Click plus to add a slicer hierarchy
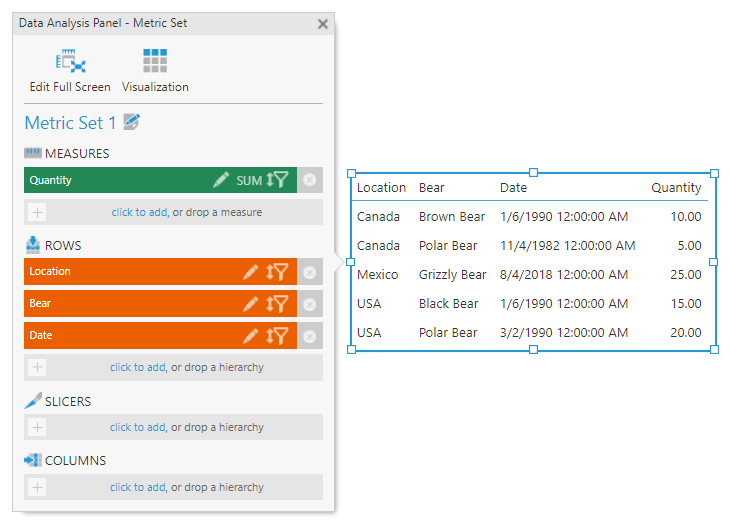This screenshot has width=730, height=527. [37, 427]
